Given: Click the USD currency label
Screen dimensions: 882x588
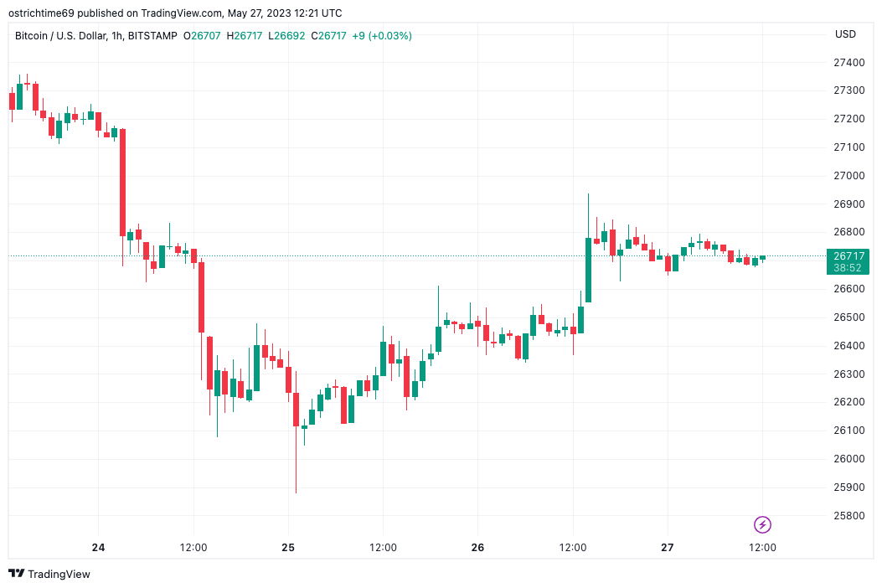Looking at the screenshot, I should point(845,34).
